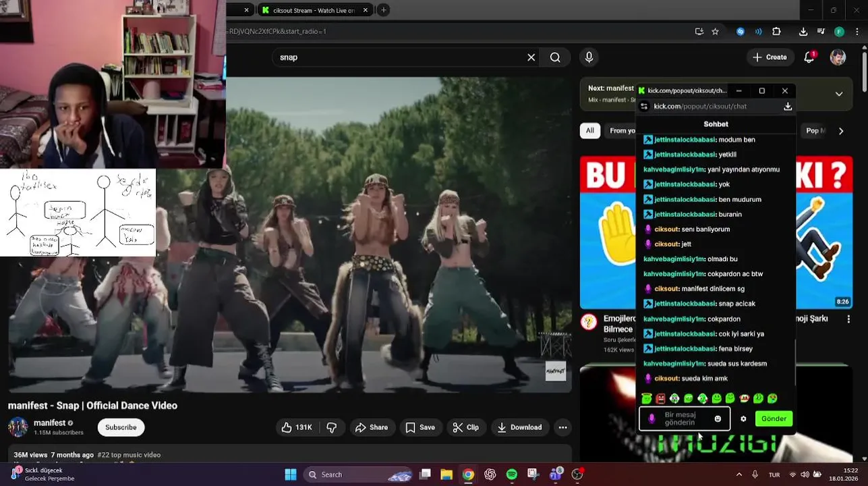Dislike the manifest Snap video
The image size is (868, 486).
click(x=332, y=427)
